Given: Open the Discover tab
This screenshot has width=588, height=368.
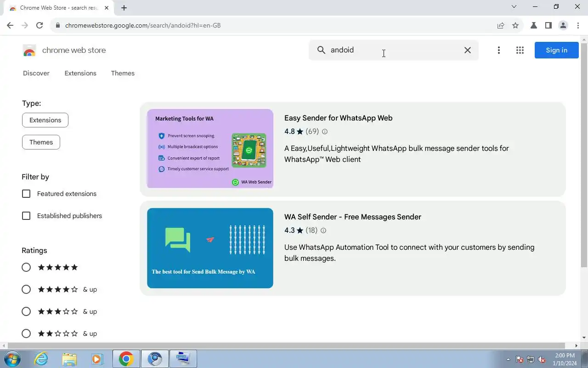Looking at the screenshot, I should [36, 73].
